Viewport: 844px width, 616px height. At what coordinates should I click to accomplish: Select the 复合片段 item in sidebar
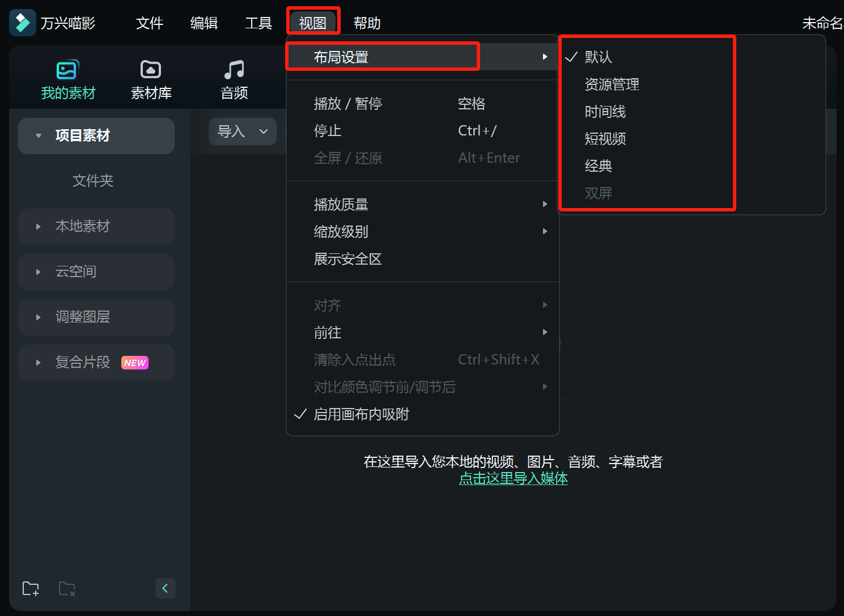click(83, 362)
